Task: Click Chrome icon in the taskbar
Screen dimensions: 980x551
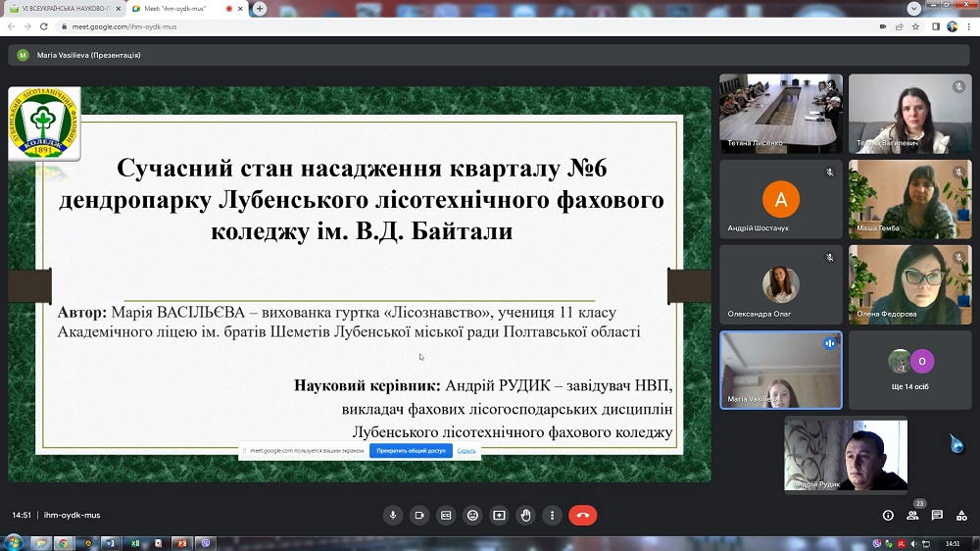Action: point(63,543)
